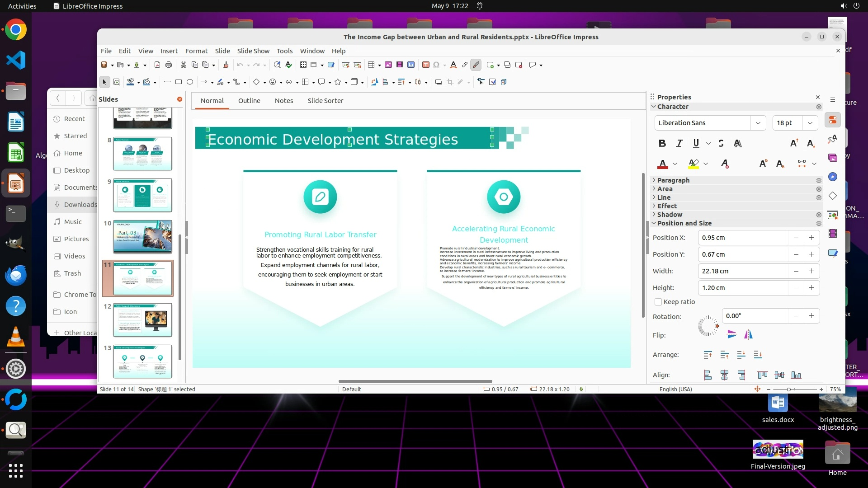Viewport: 868px width, 488px height.
Task: Increase the Width value with plus
Action: pos(812,271)
